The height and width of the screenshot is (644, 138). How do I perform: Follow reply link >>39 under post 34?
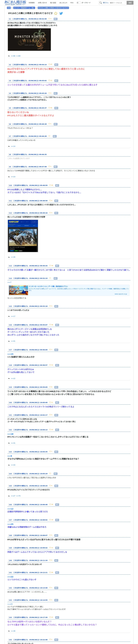pyautogui.click(x=13, y=631)
